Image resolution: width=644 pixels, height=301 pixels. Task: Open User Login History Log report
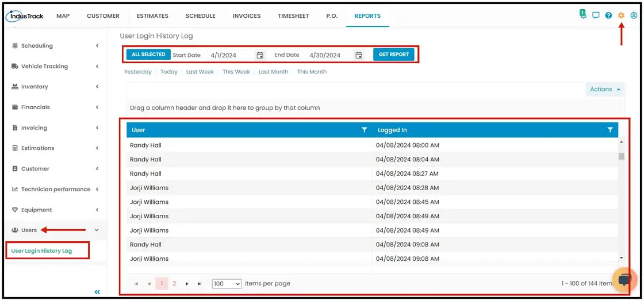pyautogui.click(x=41, y=250)
